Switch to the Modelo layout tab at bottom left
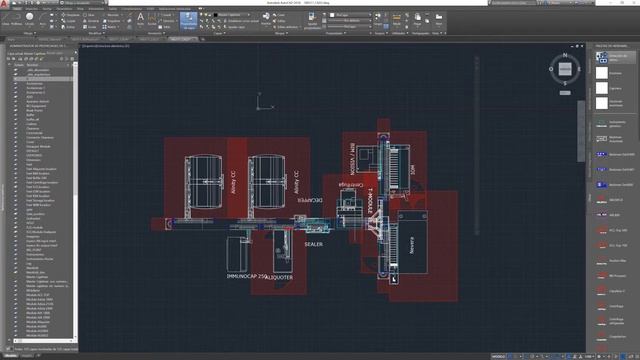This screenshot has height=360, width=640. click(10, 356)
